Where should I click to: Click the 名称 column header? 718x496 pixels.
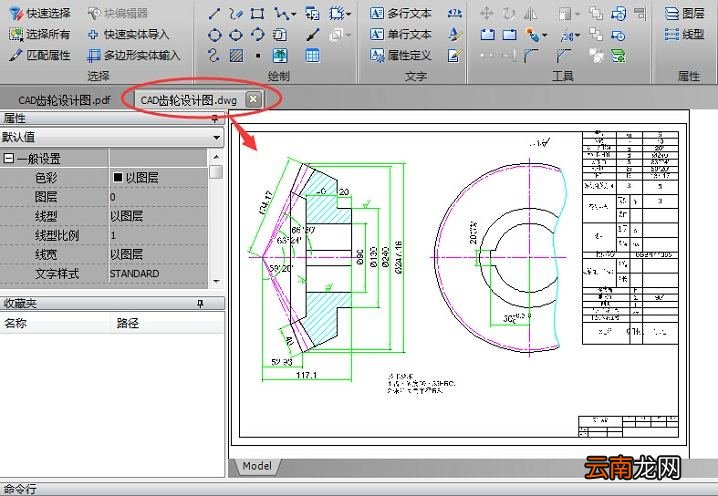tap(55, 323)
